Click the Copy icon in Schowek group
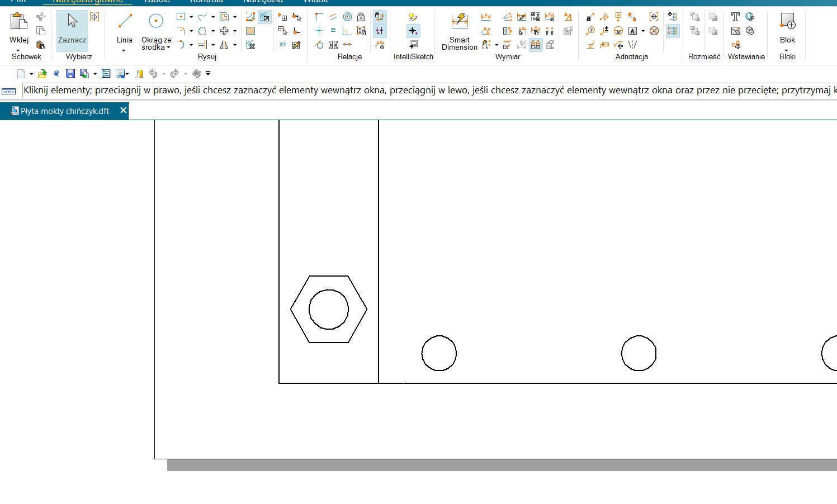 41,31
